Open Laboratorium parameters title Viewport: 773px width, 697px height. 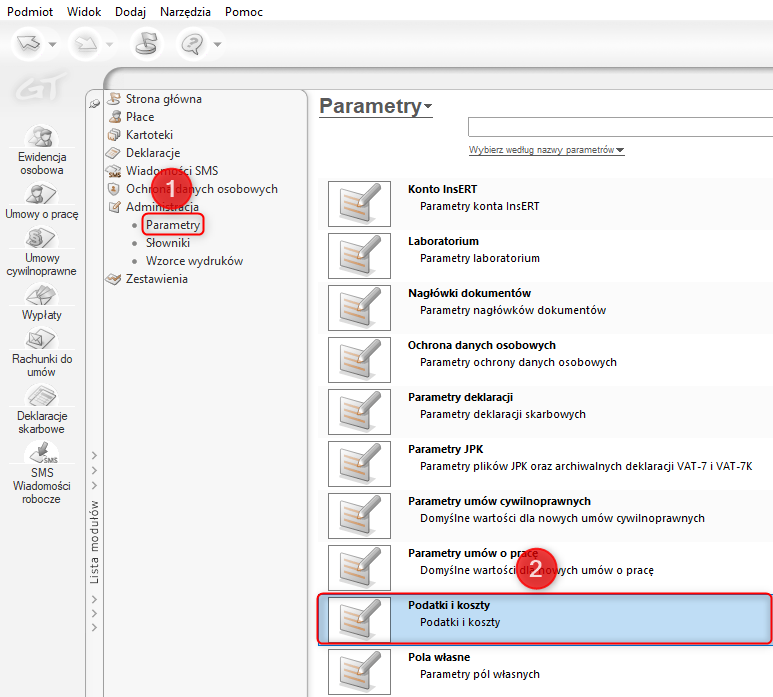point(443,241)
